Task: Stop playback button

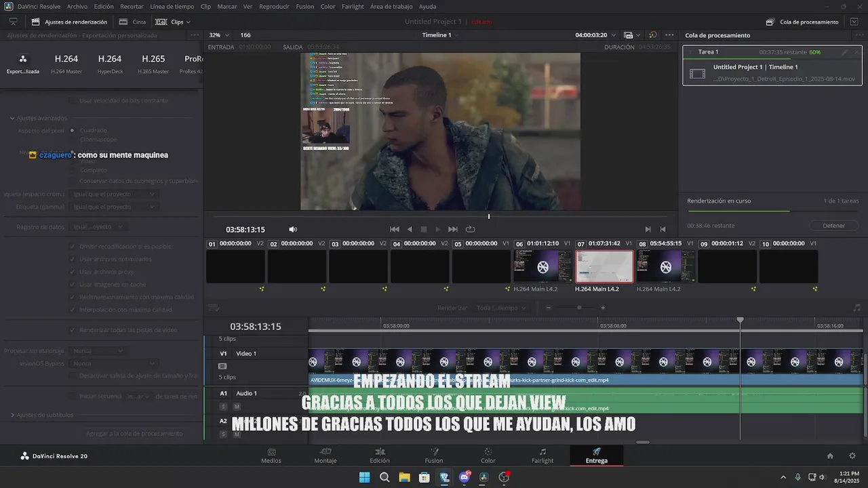Action: point(424,230)
